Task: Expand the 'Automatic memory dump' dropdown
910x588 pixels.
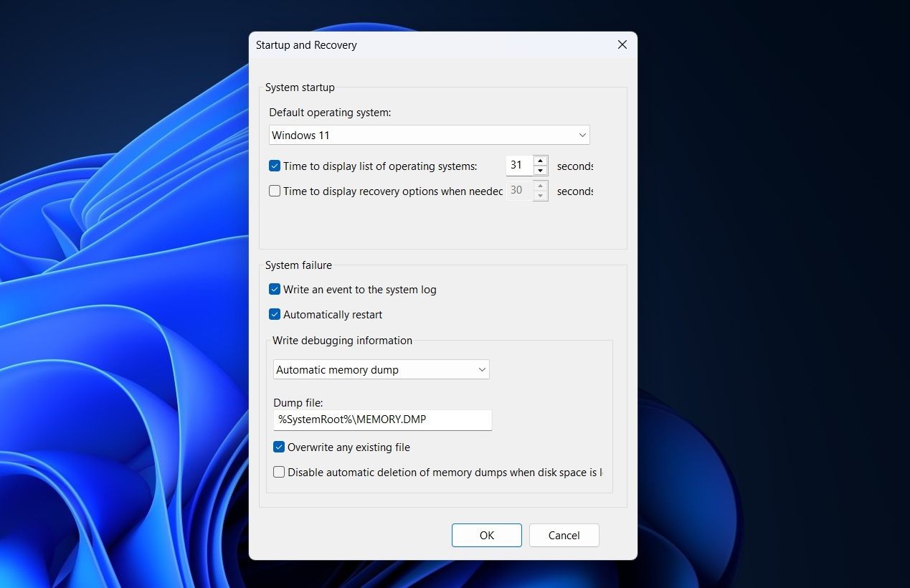Action: [x=381, y=369]
